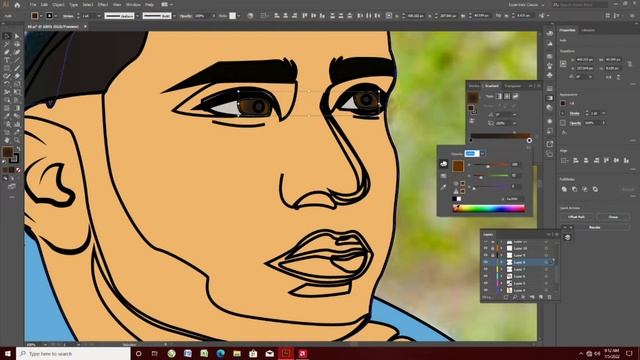Image resolution: width=640 pixels, height=360 pixels.
Task: Toggle the lock on Layer 10
Action: 492,248
